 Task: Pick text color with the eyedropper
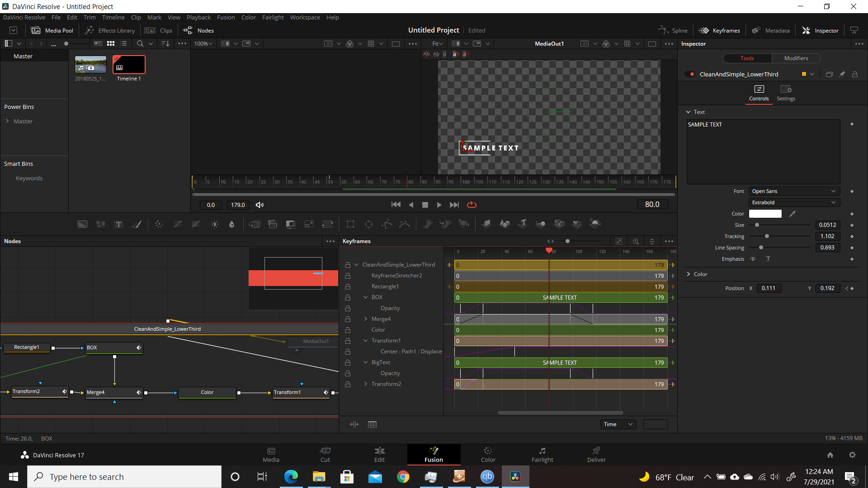792,214
